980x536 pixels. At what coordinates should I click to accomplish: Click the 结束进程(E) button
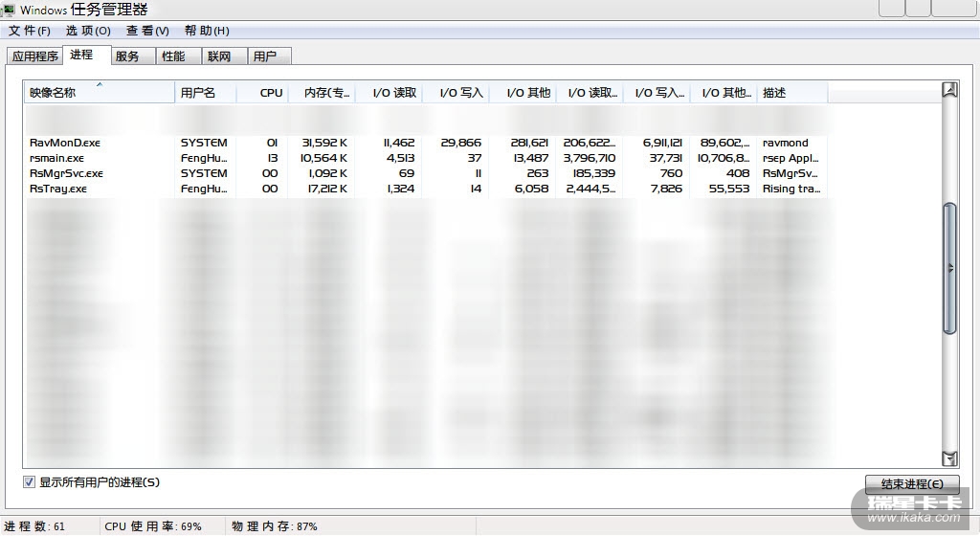912,484
